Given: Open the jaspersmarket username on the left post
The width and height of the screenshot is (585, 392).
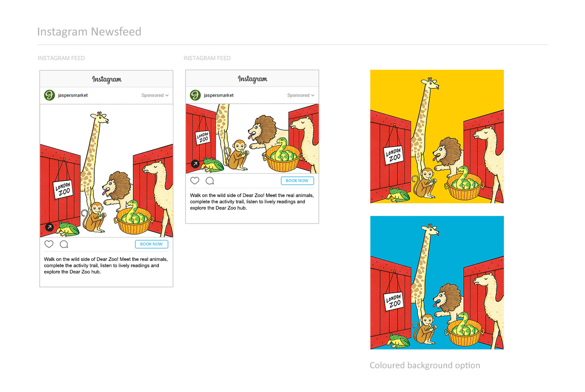Looking at the screenshot, I should 73,95.
